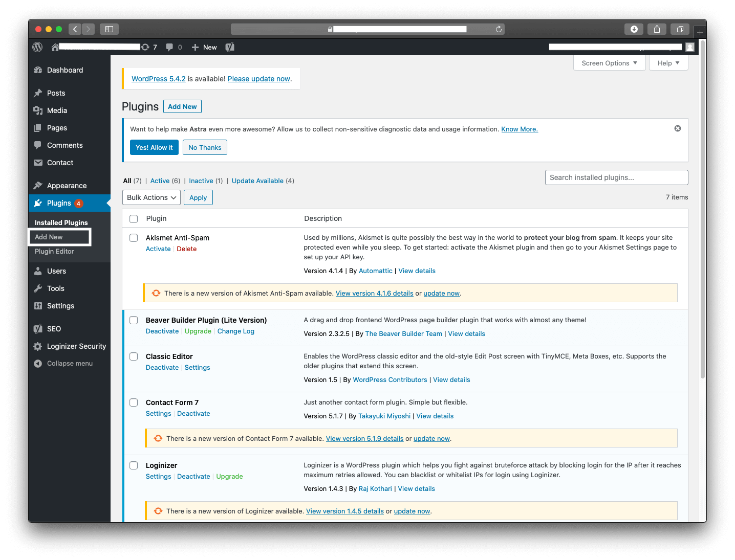The image size is (735, 560).
Task: Click the Posts pin icon in sidebar
Action: (x=38, y=93)
